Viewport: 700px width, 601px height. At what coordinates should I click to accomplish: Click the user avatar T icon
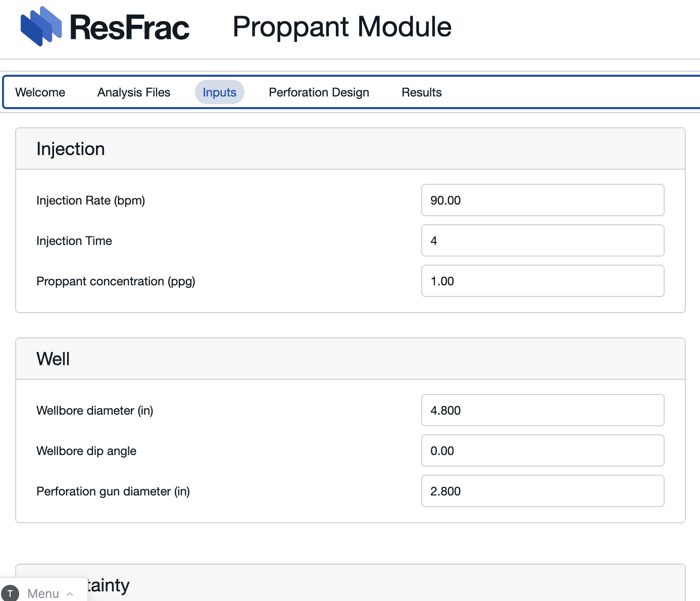(10, 593)
